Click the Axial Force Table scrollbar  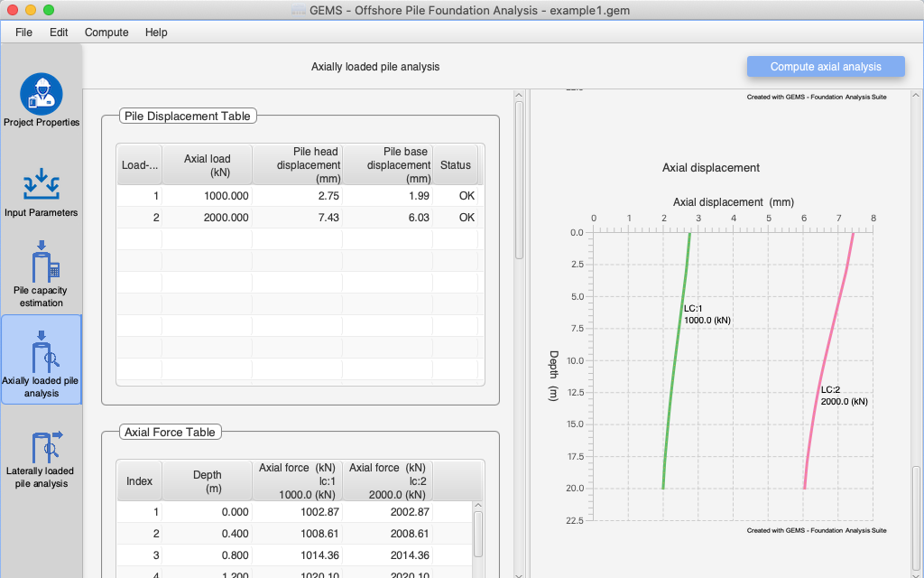tap(478, 533)
